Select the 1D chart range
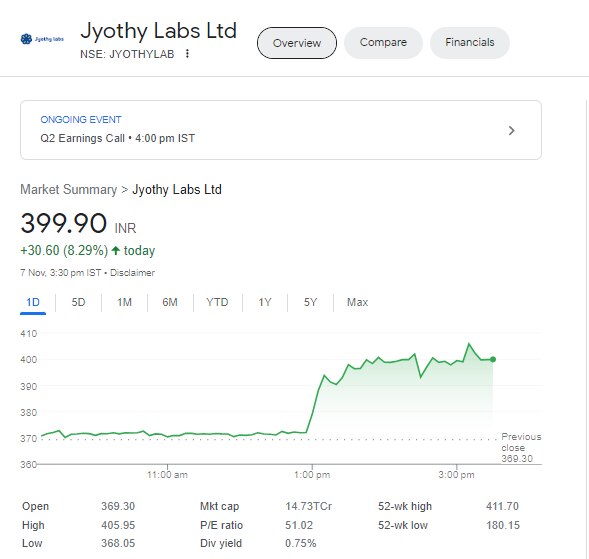The height and width of the screenshot is (559, 589). 33,302
